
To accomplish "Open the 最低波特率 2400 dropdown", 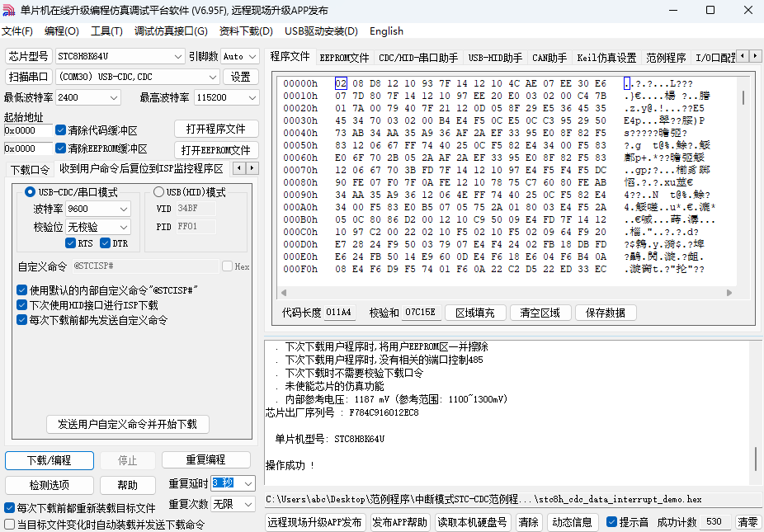I will (87, 97).
